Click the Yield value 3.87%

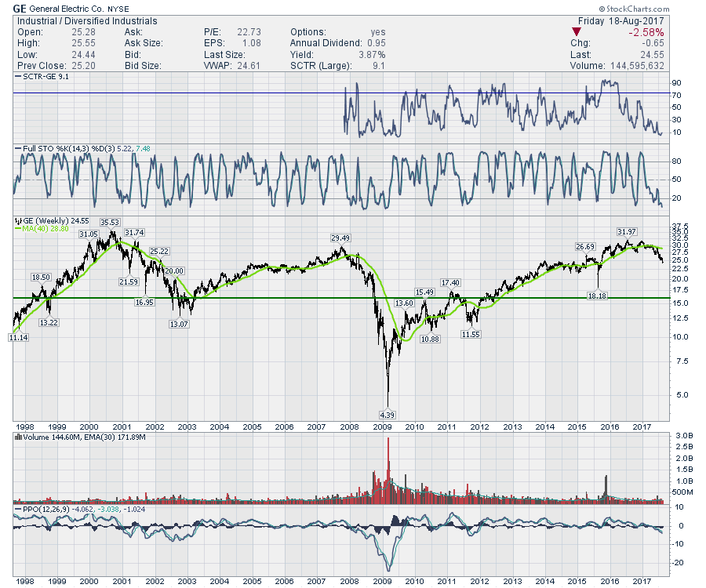click(372, 54)
